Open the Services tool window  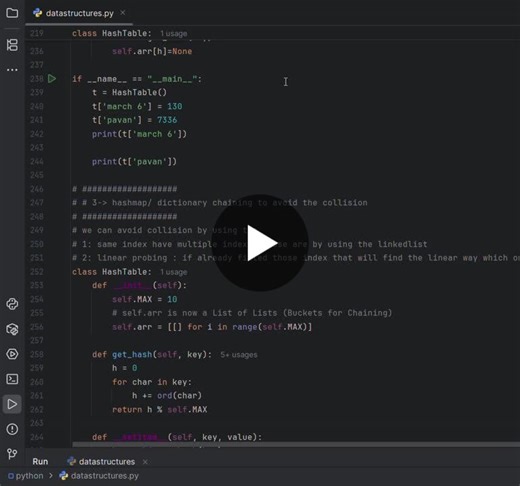pos(12,354)
